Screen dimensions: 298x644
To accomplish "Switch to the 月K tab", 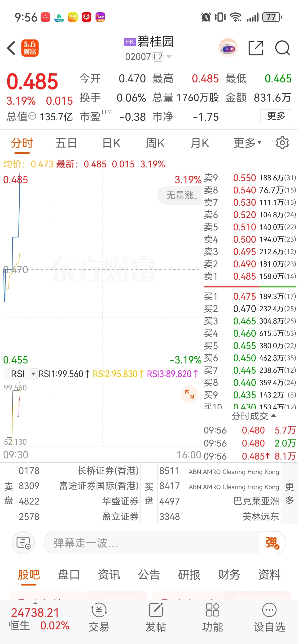I will point(200,143).
